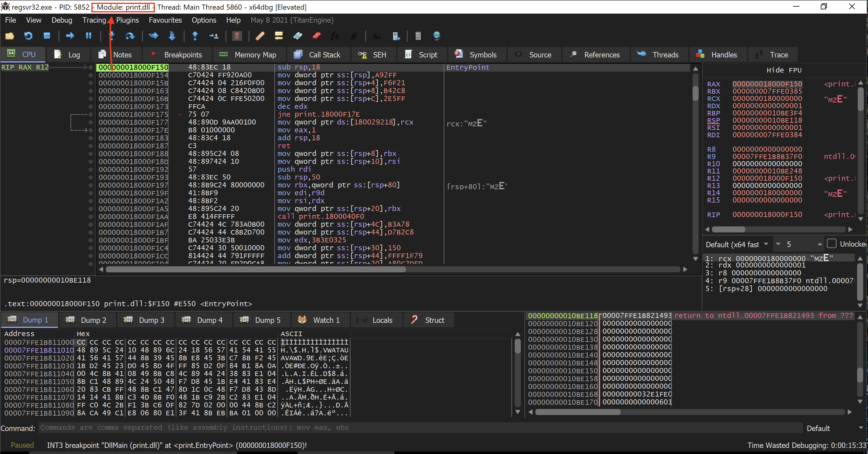Click the registers panel horizontal scrollbar thumb

point(728,229)
